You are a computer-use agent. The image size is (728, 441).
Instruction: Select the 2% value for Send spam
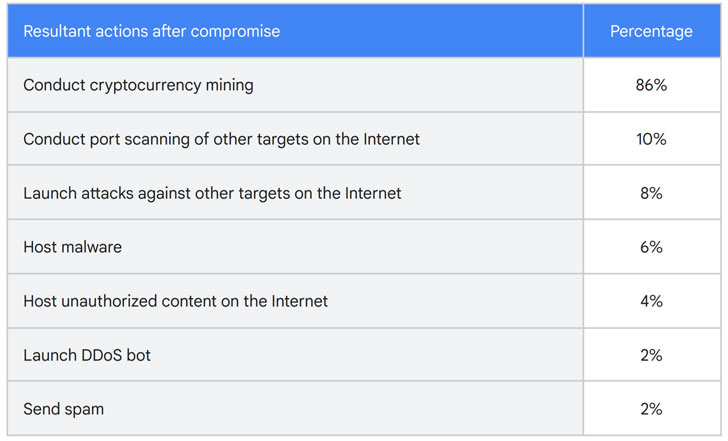pyautogui.click(x=651, y=409)
